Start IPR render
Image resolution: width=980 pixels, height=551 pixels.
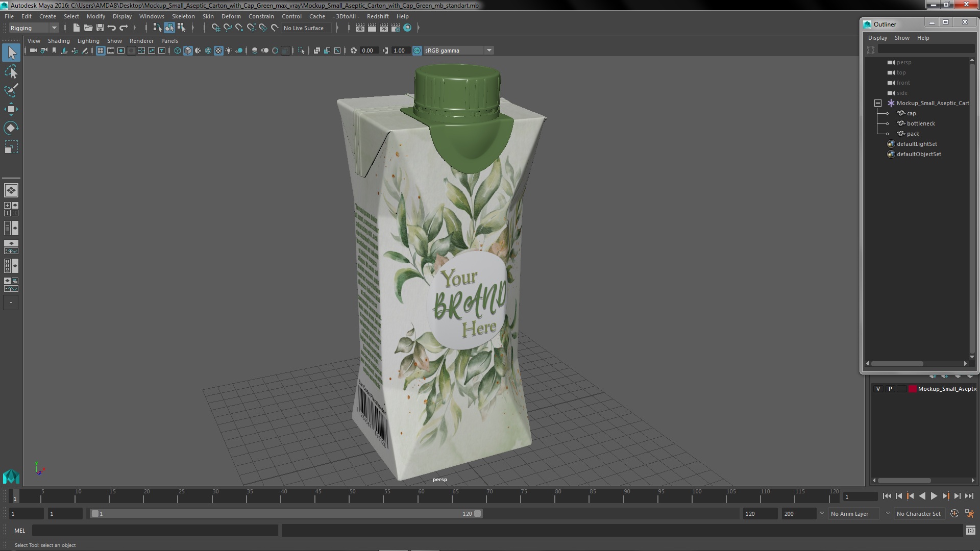coord(384,28)
